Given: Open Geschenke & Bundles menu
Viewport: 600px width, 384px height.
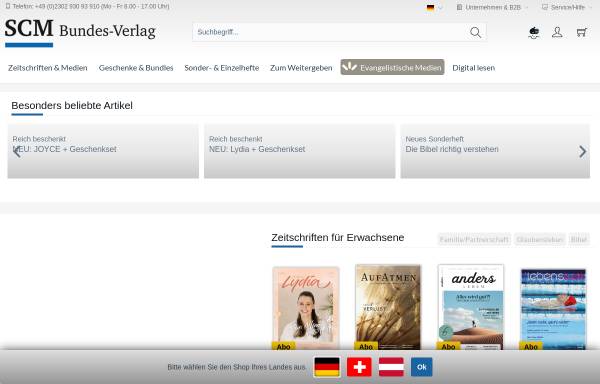Looking at the screenshot, I should tap(136, 68).
